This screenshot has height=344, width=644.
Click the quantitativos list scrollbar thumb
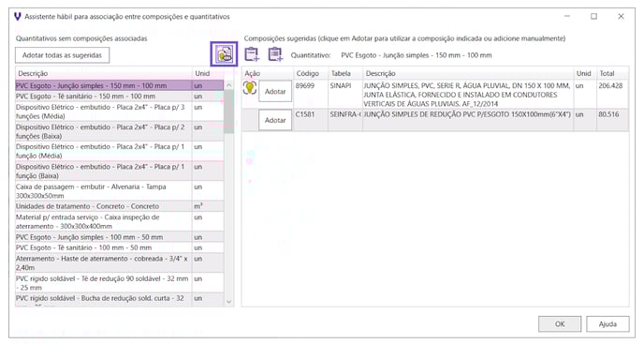point(229,112)
